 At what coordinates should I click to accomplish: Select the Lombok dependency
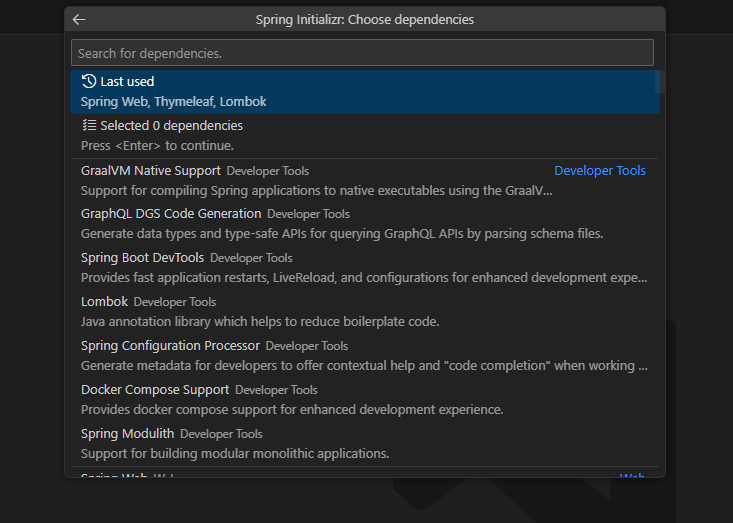(365, 311)
